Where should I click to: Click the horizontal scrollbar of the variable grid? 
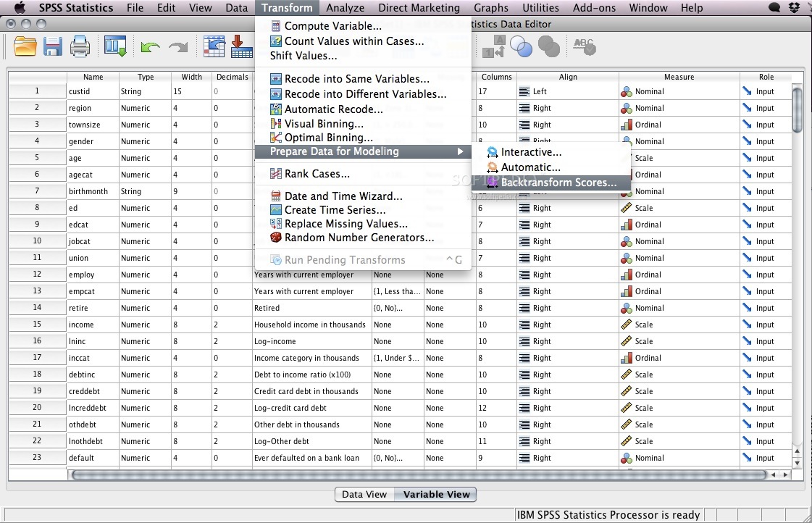419,475
